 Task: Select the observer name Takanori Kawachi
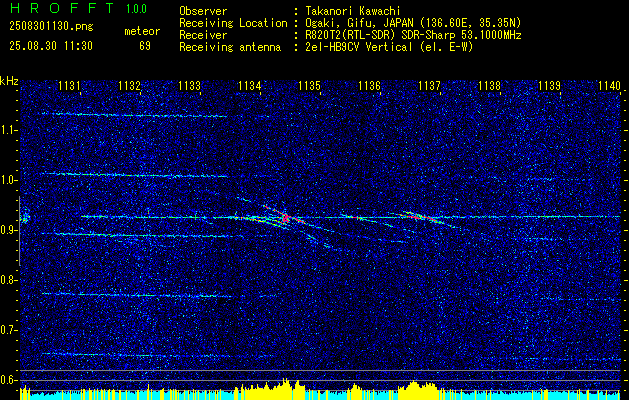[x=351, y=11]
